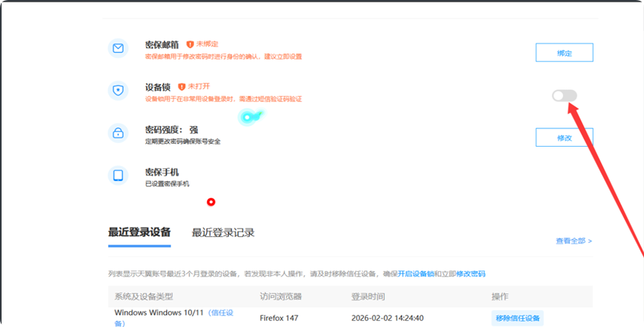This screenshot has height=327, width=644.
Task: Switch to the 最近登录设备 tab
Action: tap(140, 232)
